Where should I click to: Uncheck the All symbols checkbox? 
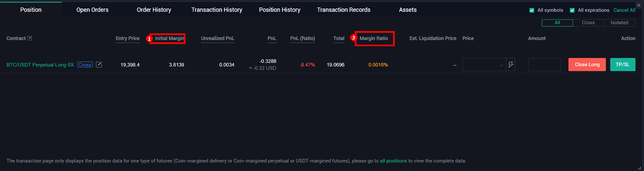532,10
